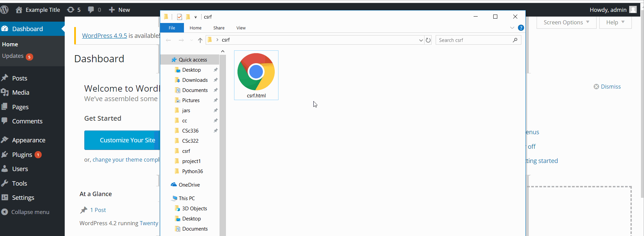Refresh the csrf folder view

[x=428, y=40]
